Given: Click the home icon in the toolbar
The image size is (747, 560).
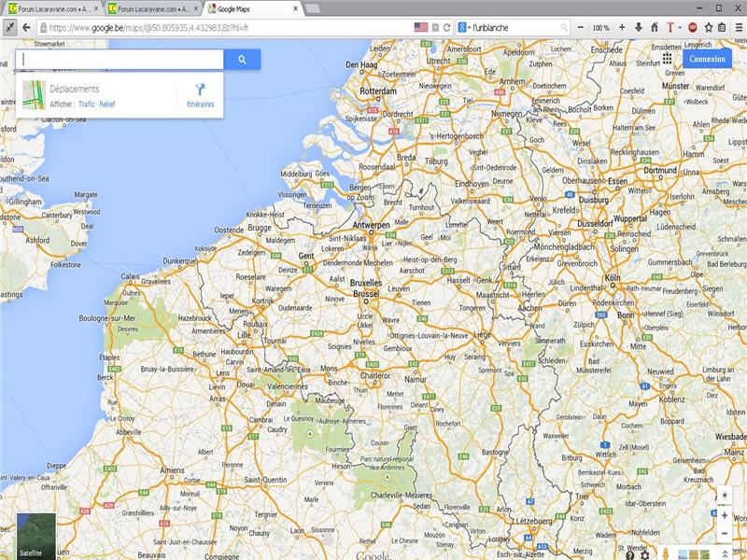Looking at the screenshot, I should point(655,28).
